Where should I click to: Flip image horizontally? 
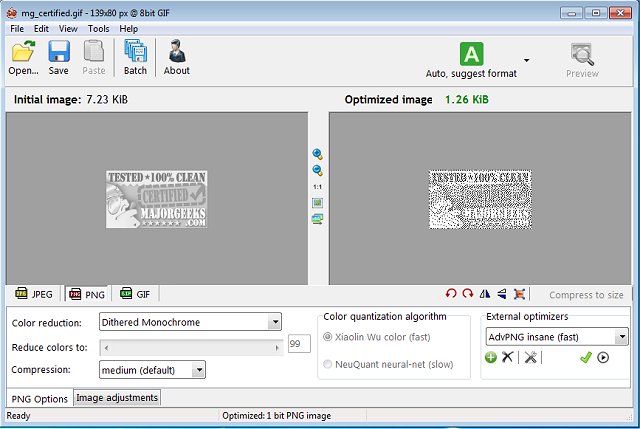pos(485,293)
